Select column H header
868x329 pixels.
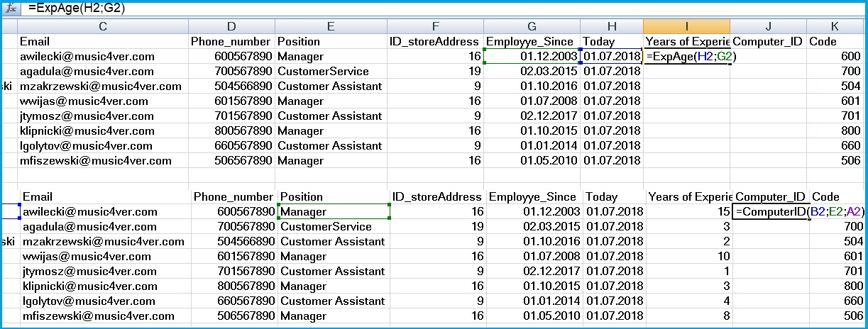(x=612, y=26)
